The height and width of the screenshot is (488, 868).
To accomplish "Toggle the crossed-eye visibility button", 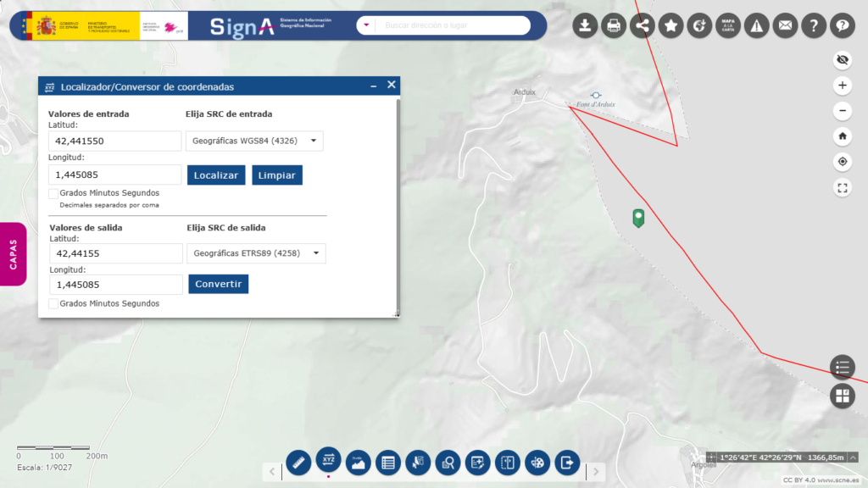I will coord(842,59).
